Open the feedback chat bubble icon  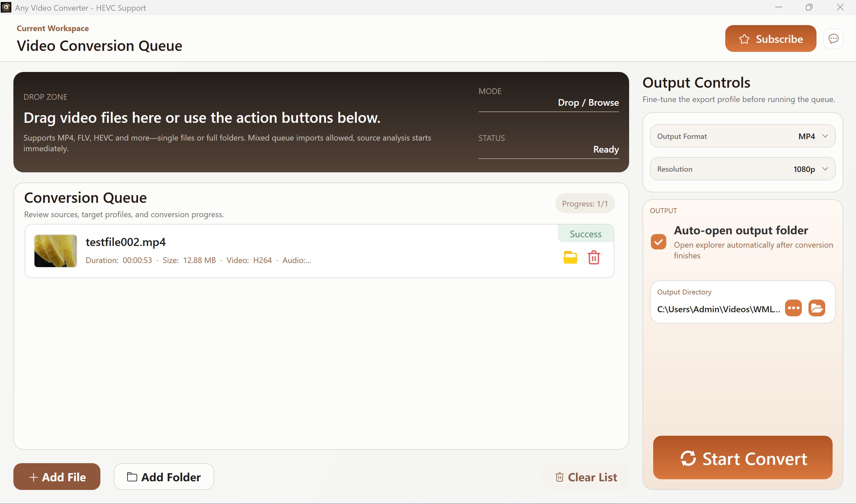click(x=833, y=39)
